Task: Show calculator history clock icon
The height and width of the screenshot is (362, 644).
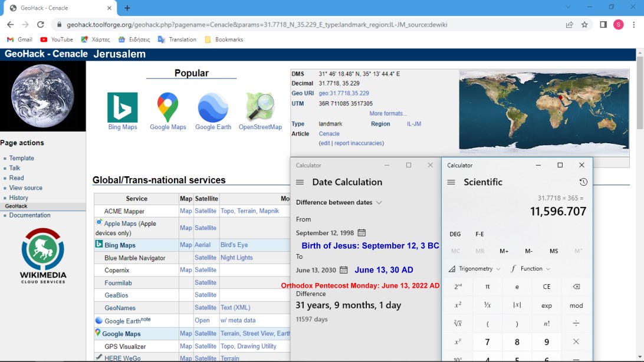Action: point(583,182)
